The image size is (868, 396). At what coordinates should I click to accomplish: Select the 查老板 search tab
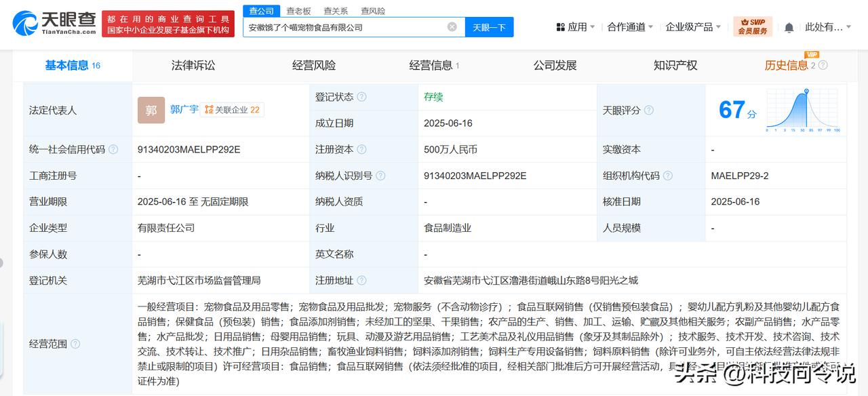(x=298, y=11)
